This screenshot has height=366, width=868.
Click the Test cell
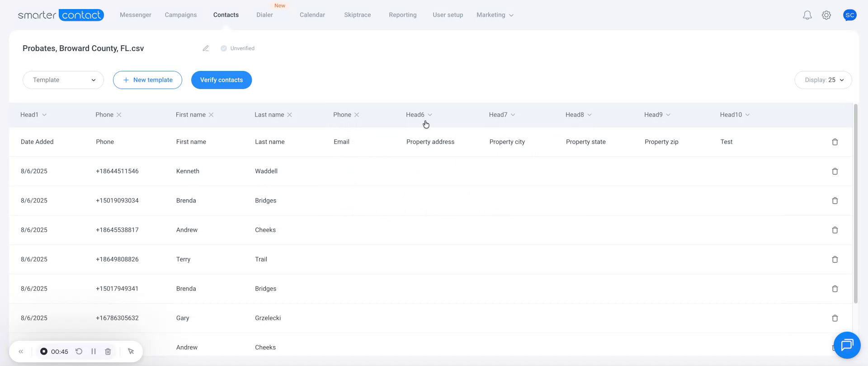[x=726, y=142]
